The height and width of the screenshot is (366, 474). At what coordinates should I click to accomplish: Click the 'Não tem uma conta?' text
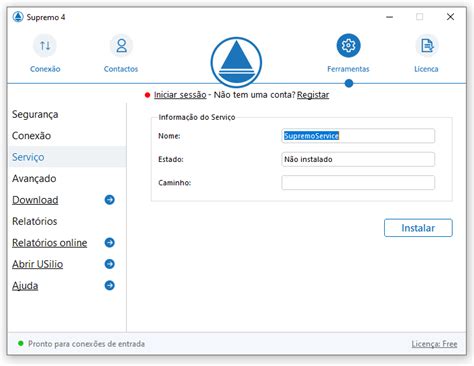pos(254,95)
